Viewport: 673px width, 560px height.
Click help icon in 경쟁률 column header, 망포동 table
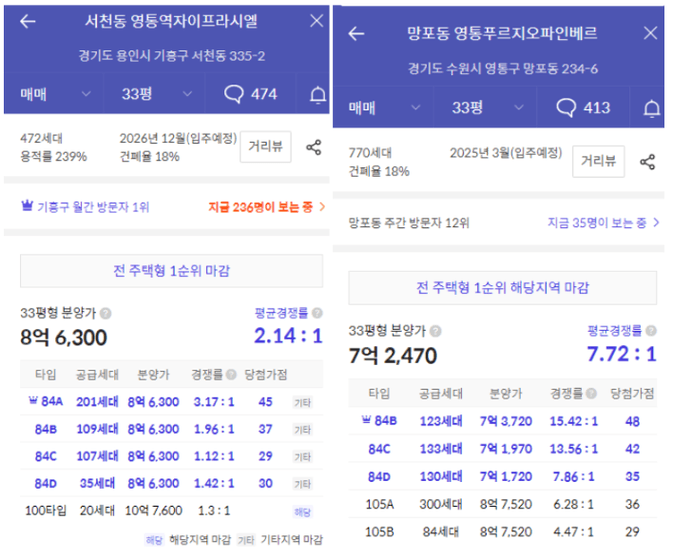coord(591,394)
